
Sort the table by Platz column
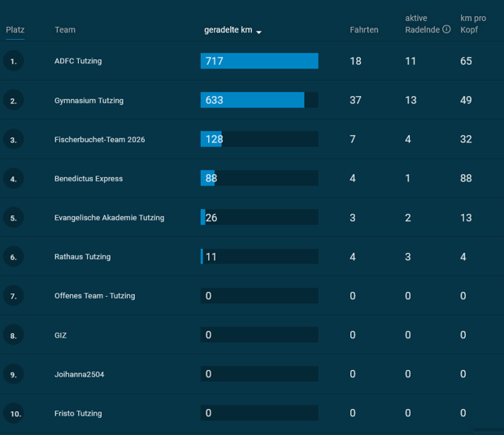pyautogui.click(x=15, y=30)
